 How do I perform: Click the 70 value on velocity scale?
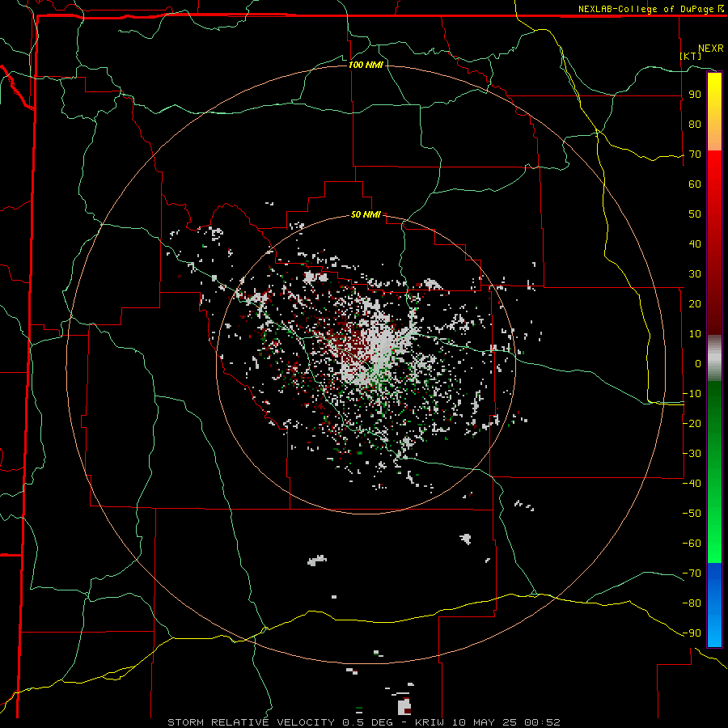click(x=695, y=154)
